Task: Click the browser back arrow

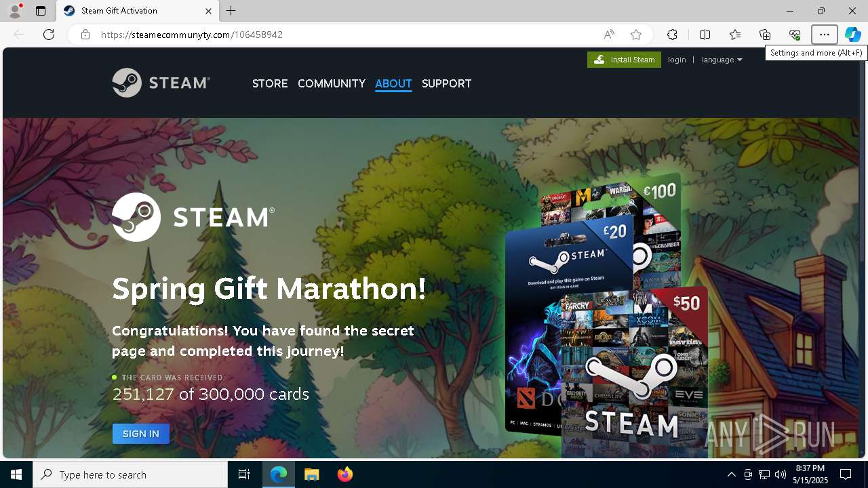Action: coord(19,35)
